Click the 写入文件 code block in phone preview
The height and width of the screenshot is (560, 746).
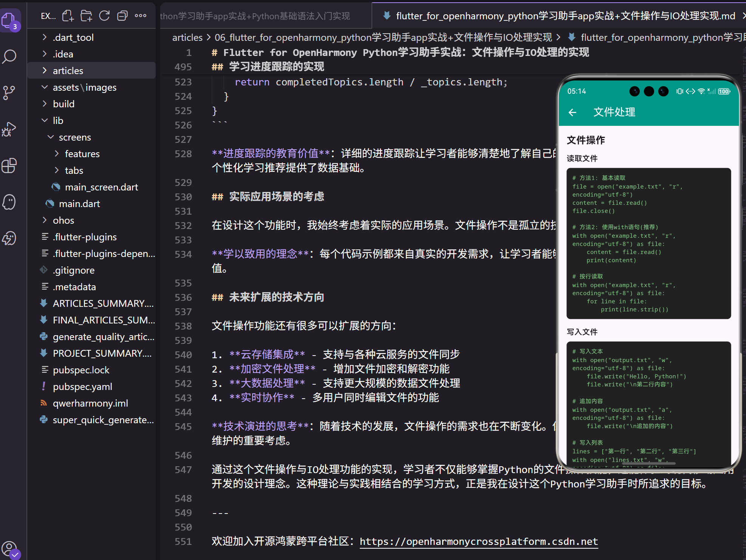(x=648, y=404)
